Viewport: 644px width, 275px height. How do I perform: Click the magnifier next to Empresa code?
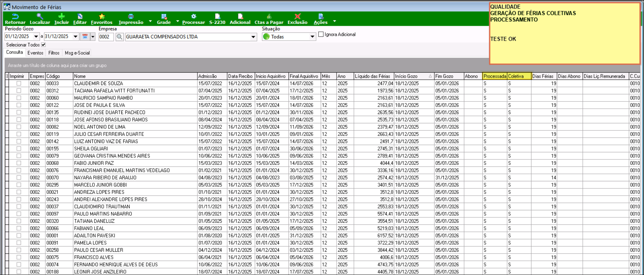(x=119, y=37)
